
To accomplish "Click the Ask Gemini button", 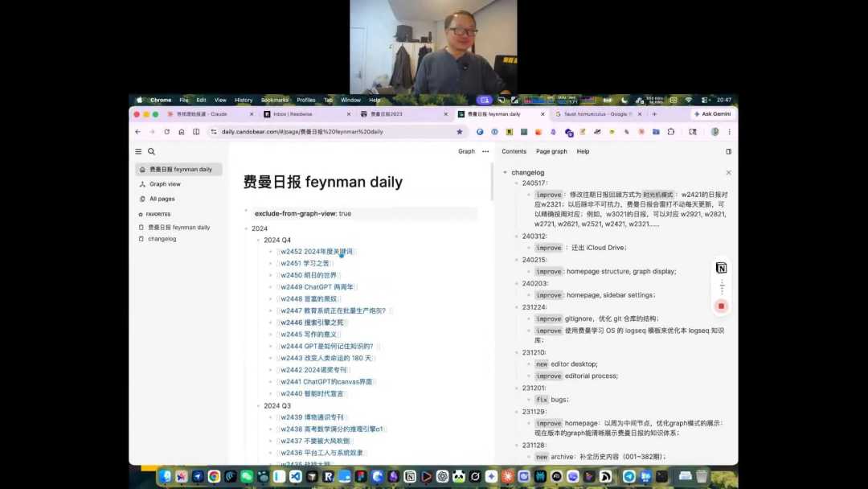I will [x=712, y=114].
